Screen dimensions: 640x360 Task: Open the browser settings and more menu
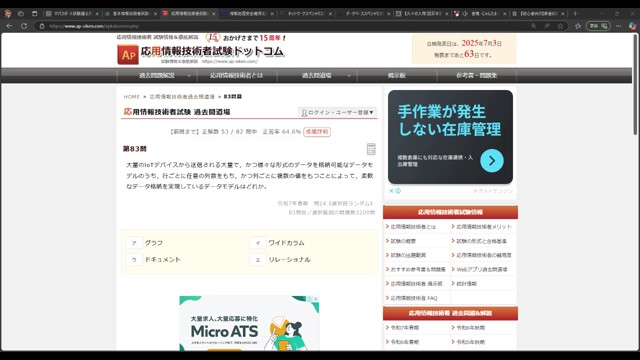click(619, 26)
